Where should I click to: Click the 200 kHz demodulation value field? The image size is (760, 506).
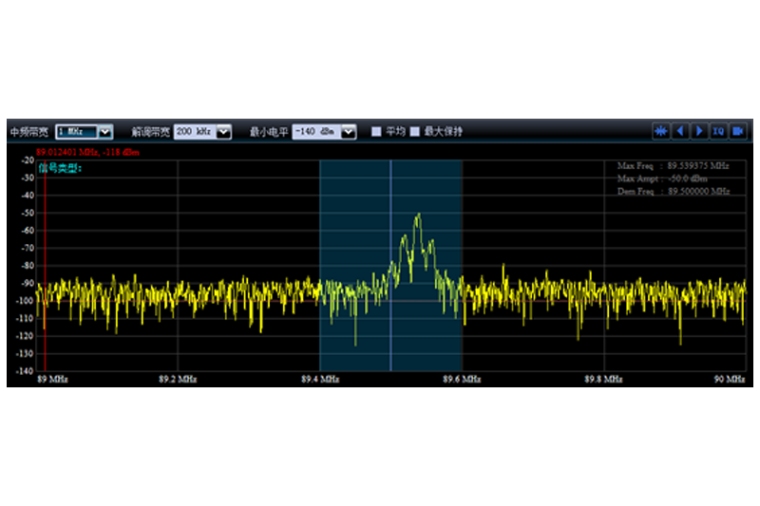click(x=194, y=131)
